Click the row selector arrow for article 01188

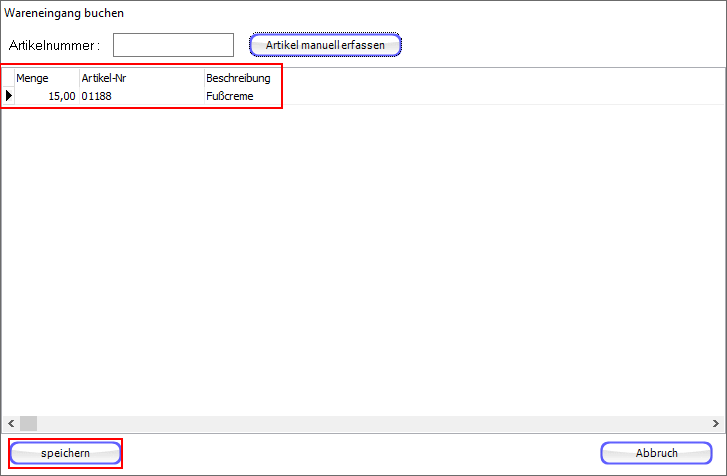pyautogui.click(x=9, y=97)
